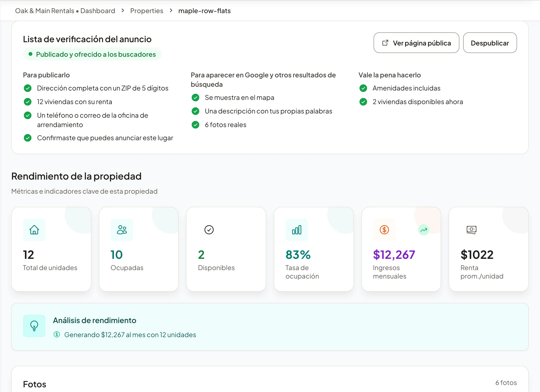Click green check beside 6 fotos reales
Screen dimensions: 540x392
195,124
